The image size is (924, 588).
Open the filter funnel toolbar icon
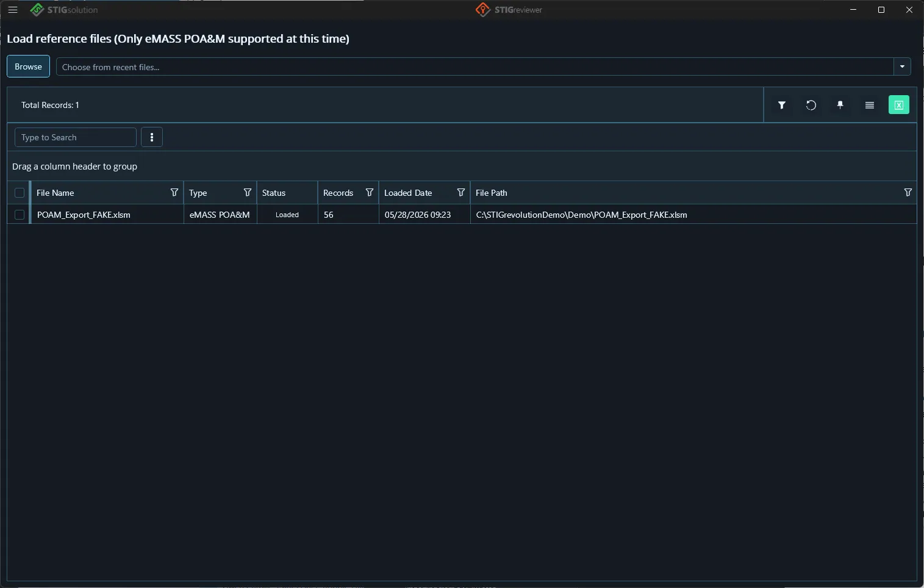pyautogui.click(x=782, y=105)
